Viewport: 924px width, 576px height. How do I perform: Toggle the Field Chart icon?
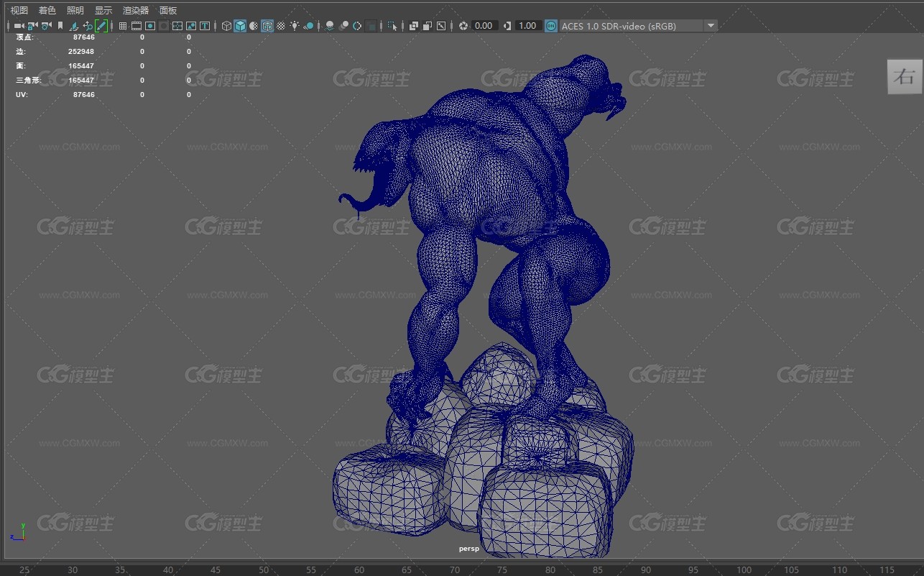coord(177,26)
